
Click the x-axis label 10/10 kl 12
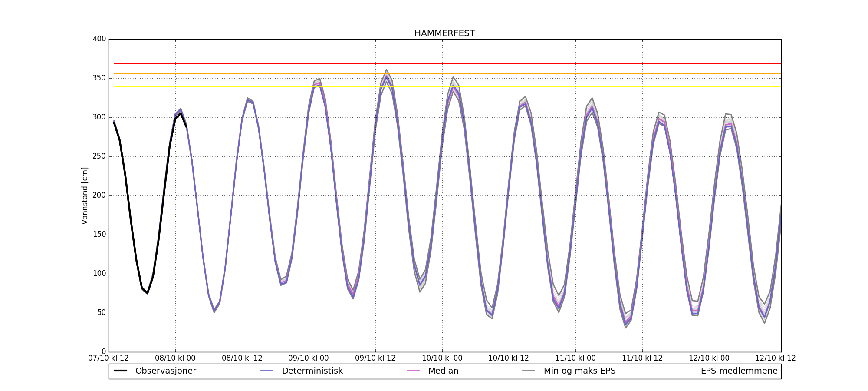[x=509, y=358]
